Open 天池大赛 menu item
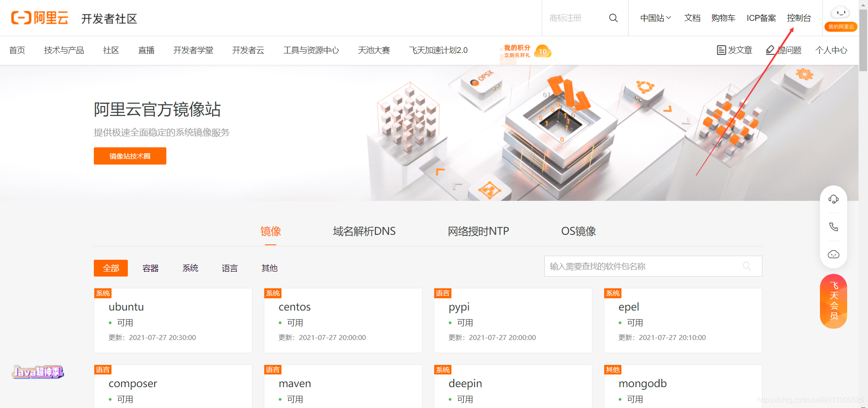868x408 pixels. pyautogui.click(x=374, y=50)
